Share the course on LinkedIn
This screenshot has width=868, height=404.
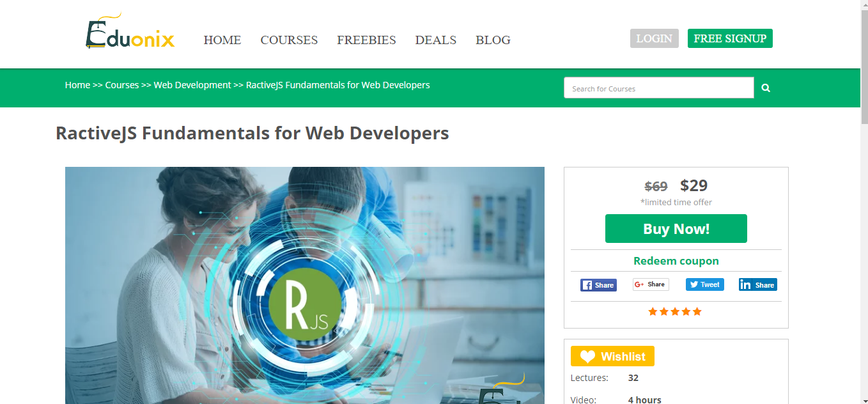757,284
